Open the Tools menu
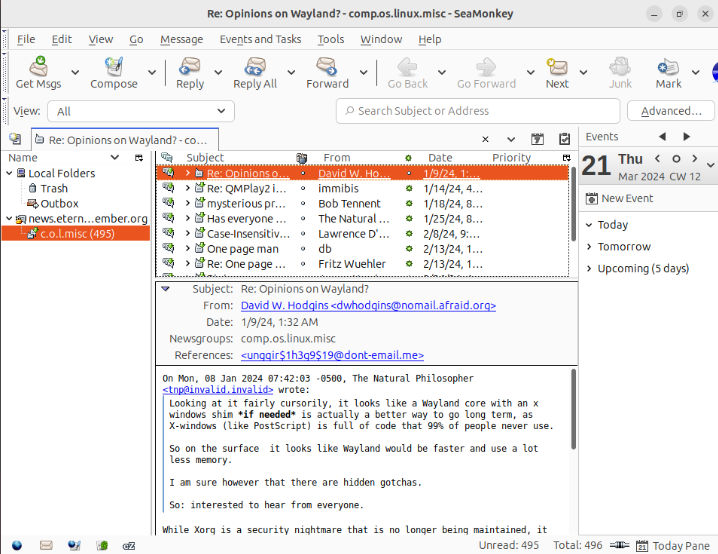 coord(331,39)
